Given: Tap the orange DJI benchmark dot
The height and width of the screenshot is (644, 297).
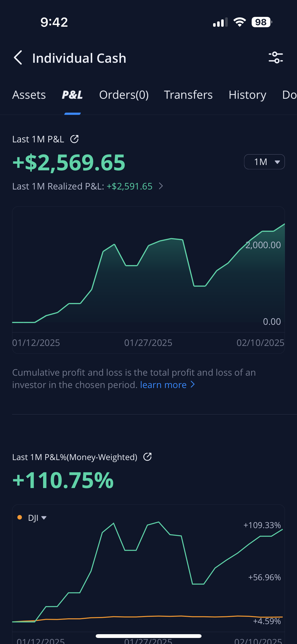Looking at the screenshot, I should pos(20,518).
